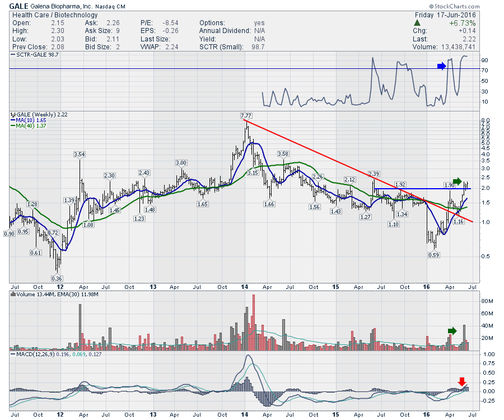Click the bar-chart icon beside GALE (Weekly)
Image resolution: width=504 pixels, height=420 pixels.
coord(13,115)
